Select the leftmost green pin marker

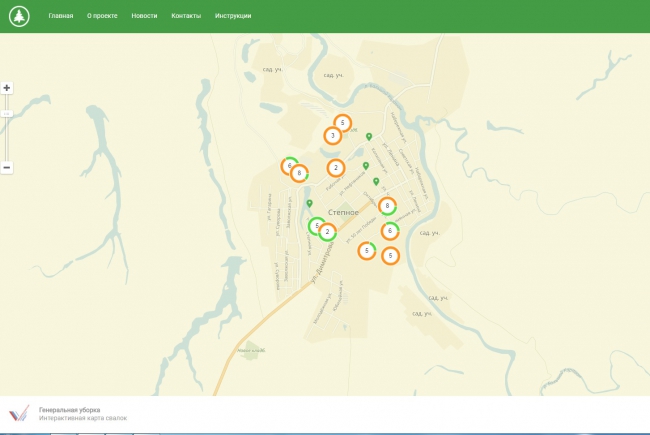309,203
